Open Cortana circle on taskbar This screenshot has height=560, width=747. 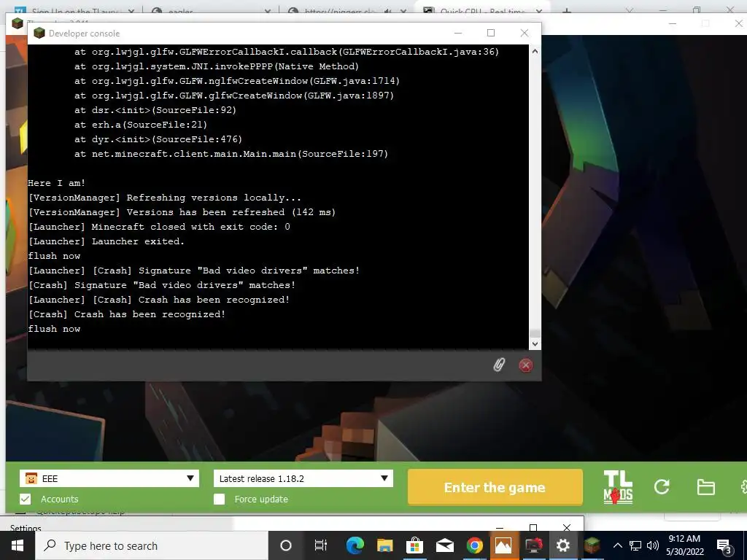pos(286,545)
